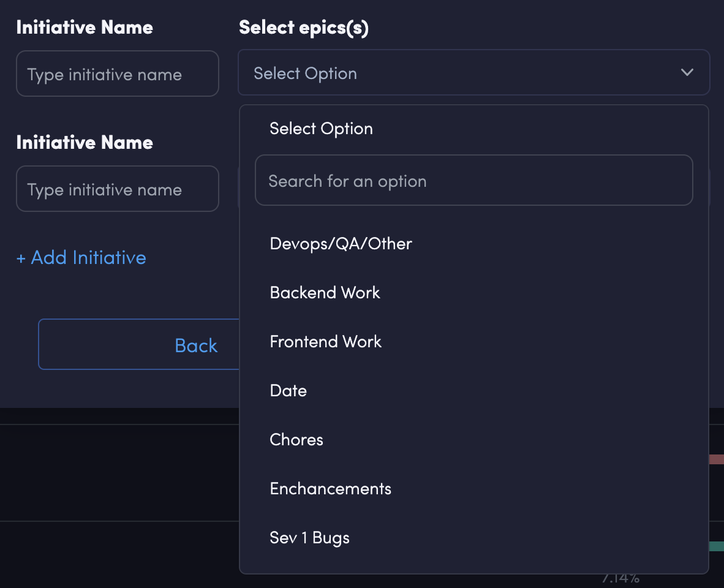Choose the 'Select Option' placeholder entry in the list

click(x=321, y=129)
